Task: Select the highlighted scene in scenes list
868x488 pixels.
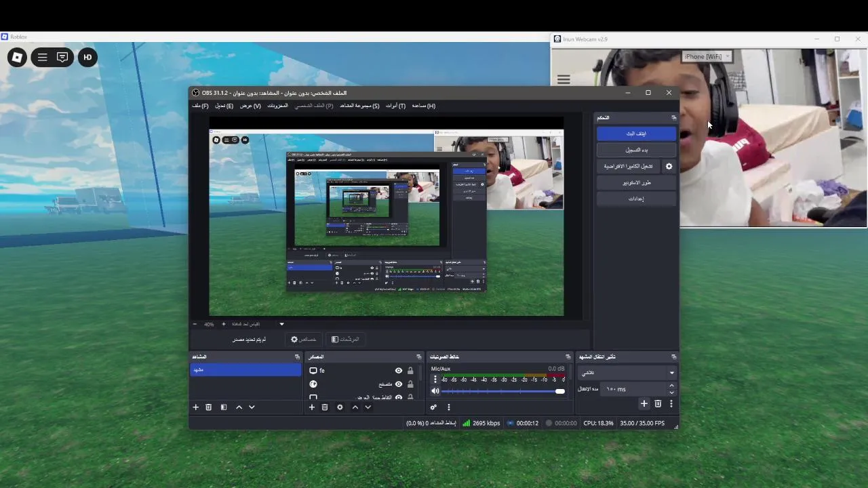Action: click(x=245, y=370)
